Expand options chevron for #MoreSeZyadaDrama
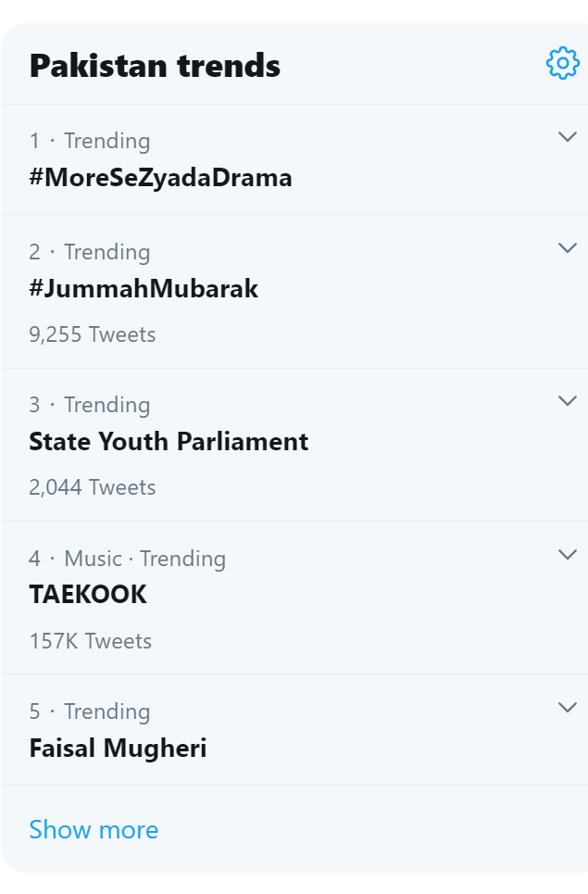This screenshot has height=894, width=588. pyautogui.click(x=568, y=137)
